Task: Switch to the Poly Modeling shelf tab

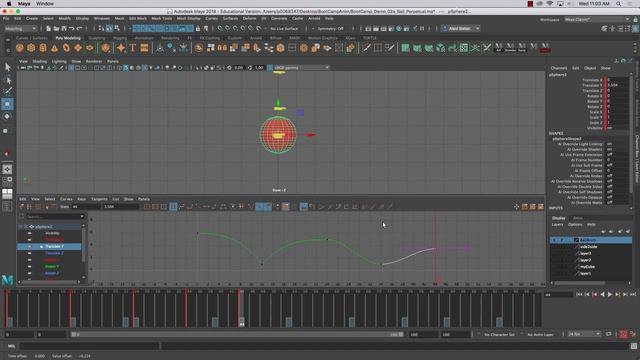Action: point(68,38)
